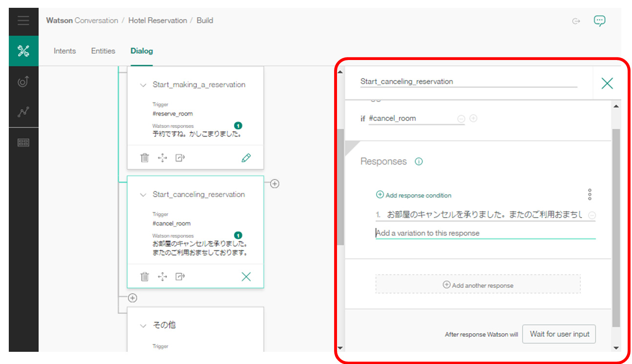Close editing on Start_canceling_reservation node card

[x=246, y=277]
